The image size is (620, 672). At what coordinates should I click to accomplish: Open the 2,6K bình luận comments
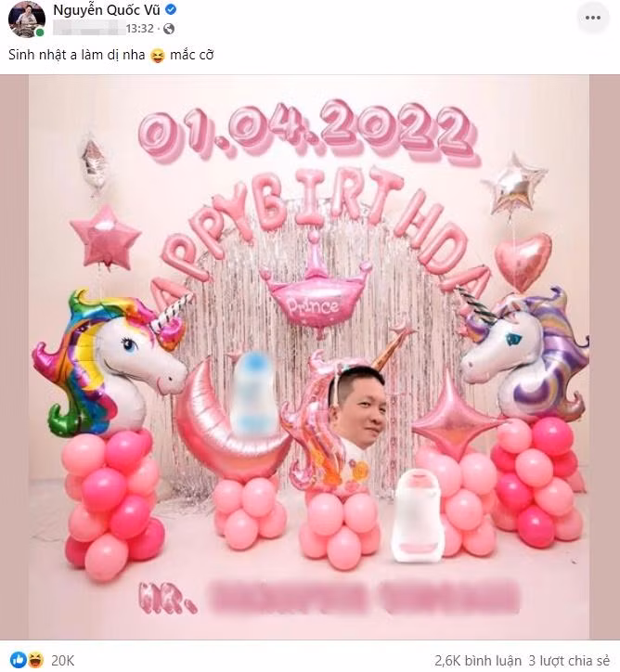[x=478, y=661]
